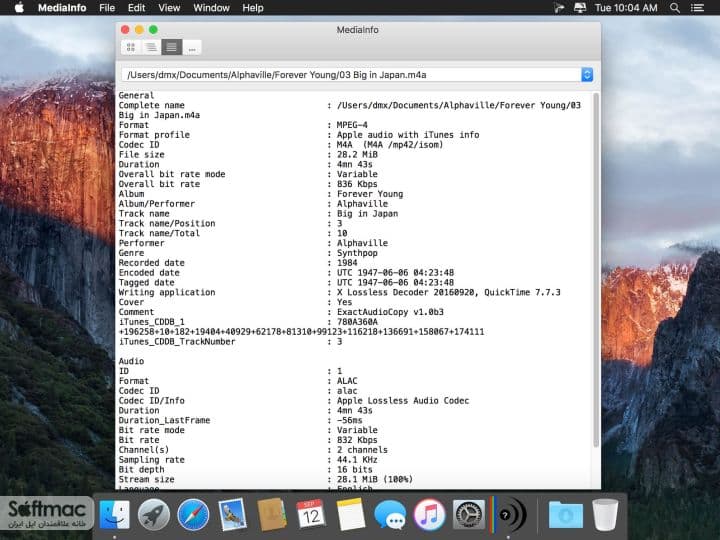Switch to the Tree view toolbar icon
This screenshot has height=540, width=720.
[x=151, y=47]
